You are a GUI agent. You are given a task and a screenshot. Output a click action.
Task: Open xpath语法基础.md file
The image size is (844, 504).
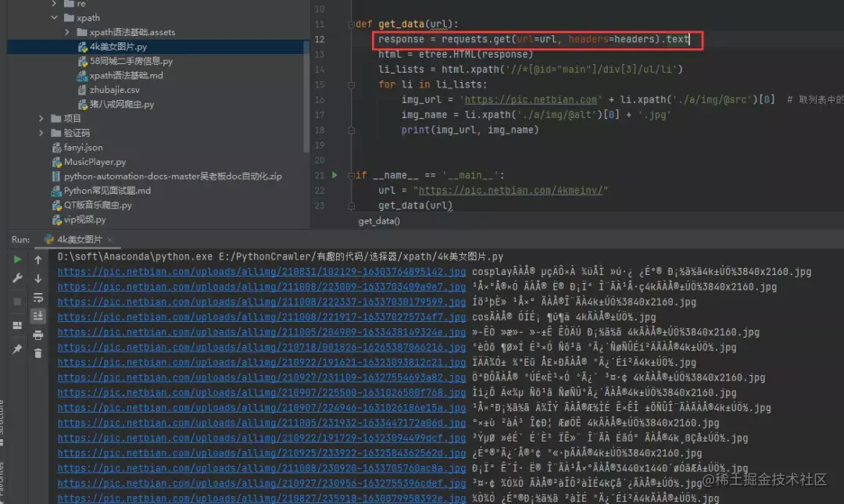pos(126,75)
